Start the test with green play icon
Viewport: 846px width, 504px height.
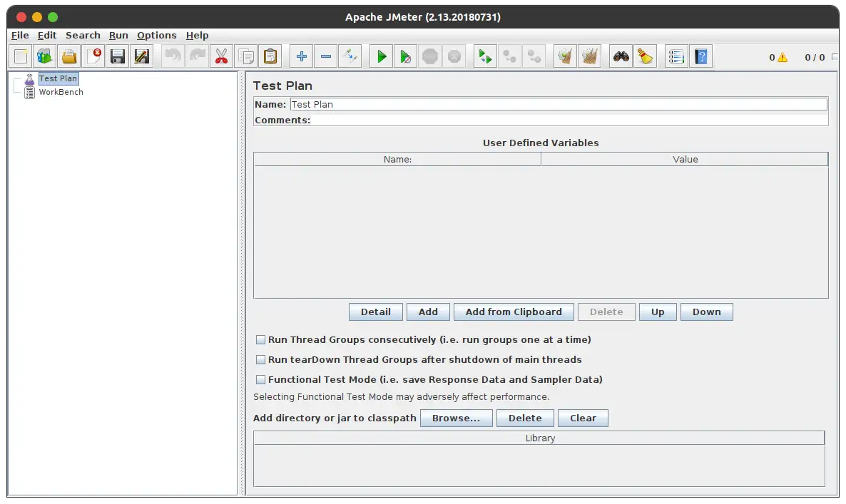(x=382, y=56)
